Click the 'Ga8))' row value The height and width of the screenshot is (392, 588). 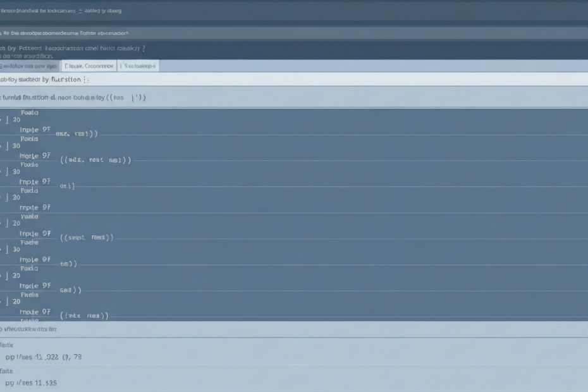(70, 290)
